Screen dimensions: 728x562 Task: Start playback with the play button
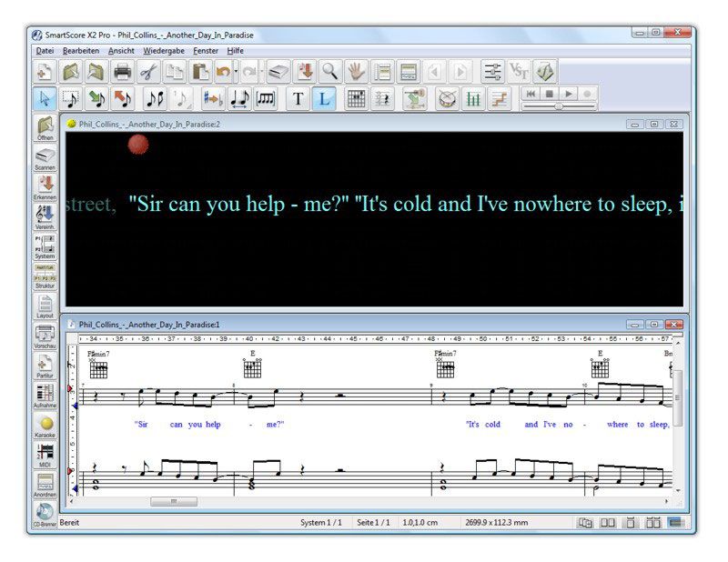[x=568, y=94]
